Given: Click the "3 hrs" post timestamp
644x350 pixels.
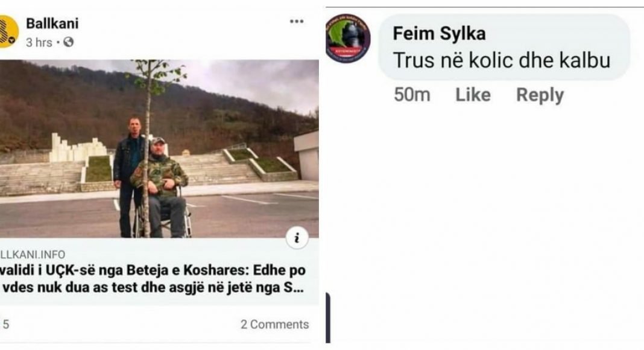Looking at the screenshot, I should [39, 42].
